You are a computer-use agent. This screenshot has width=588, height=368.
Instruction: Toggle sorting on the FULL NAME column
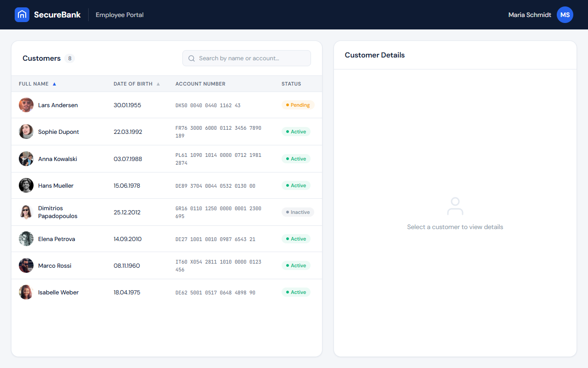click(34, 84)
